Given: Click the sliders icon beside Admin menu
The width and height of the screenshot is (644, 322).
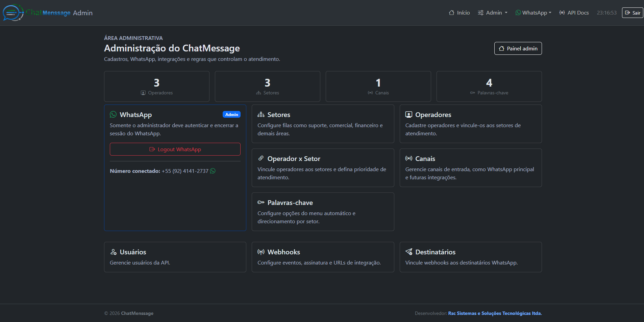Looking at the screenshot, I should click(x=480, y=13).
